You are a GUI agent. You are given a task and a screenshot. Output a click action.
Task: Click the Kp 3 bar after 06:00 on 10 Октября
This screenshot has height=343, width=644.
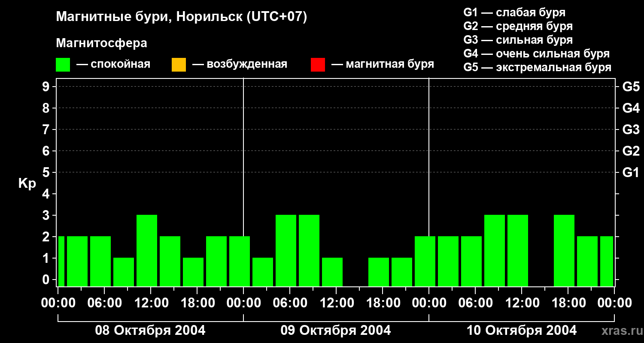(x=495, y=250)
